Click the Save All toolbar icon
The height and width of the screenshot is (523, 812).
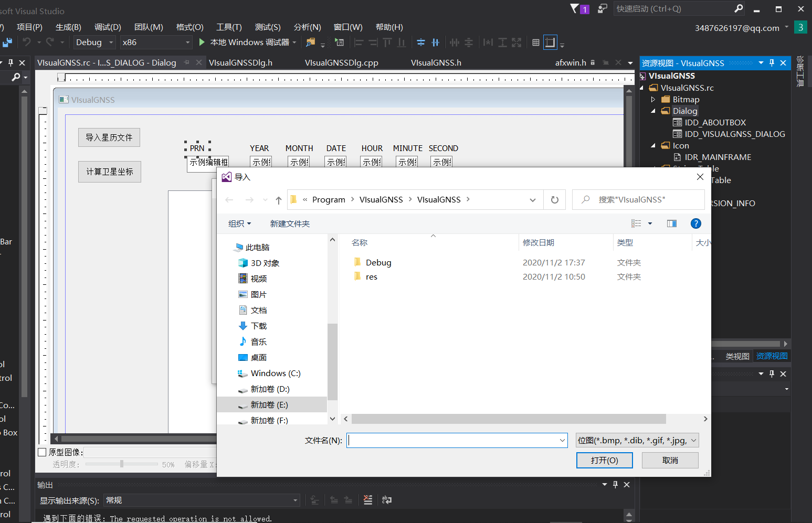pyautogui.click(x=7, y=42)
